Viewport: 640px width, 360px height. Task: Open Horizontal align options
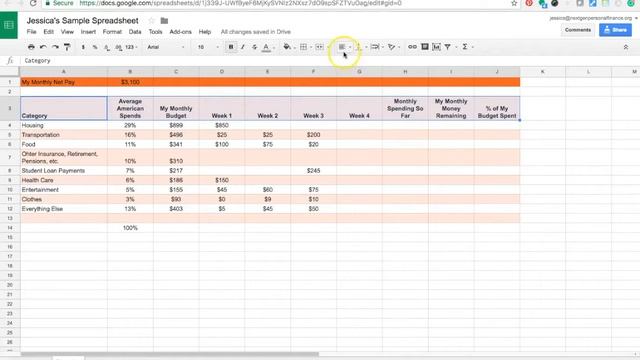[x=342, y=47]
